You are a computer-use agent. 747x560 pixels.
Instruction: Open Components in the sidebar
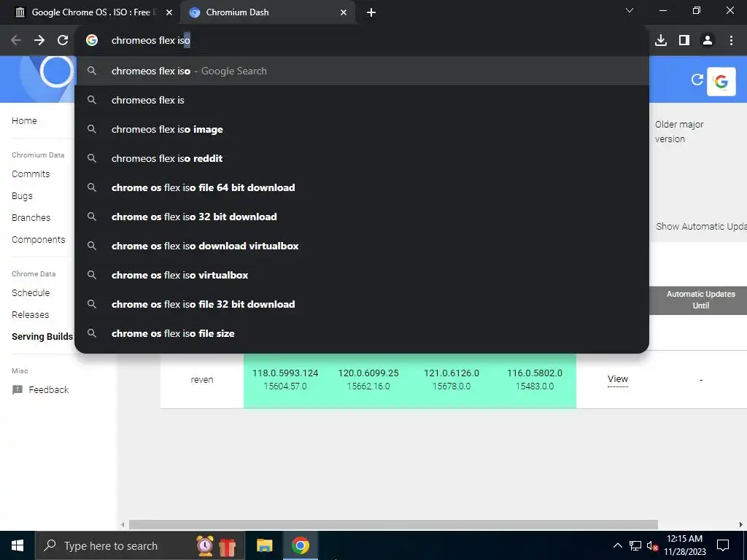point(39,240)
